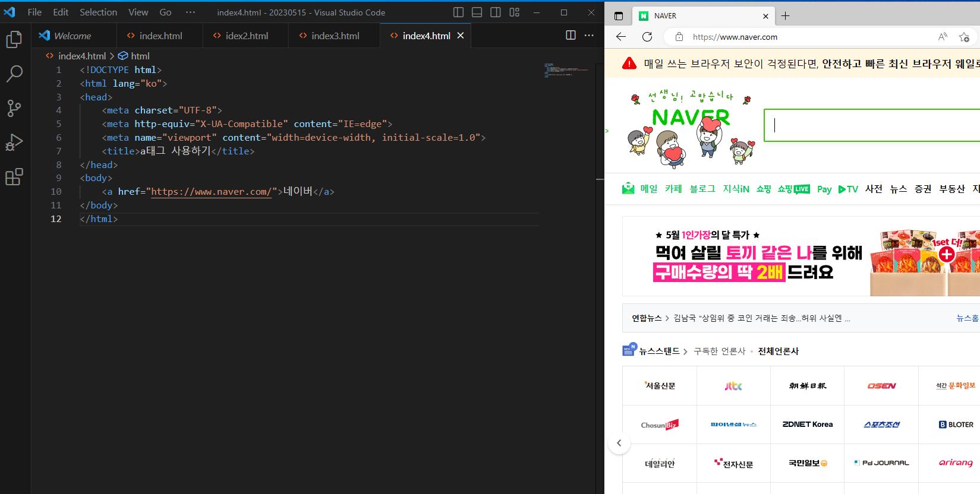Split the editor to the right
Image resolution: width=980 pixels, height=494 pixels.
[571, 36]
